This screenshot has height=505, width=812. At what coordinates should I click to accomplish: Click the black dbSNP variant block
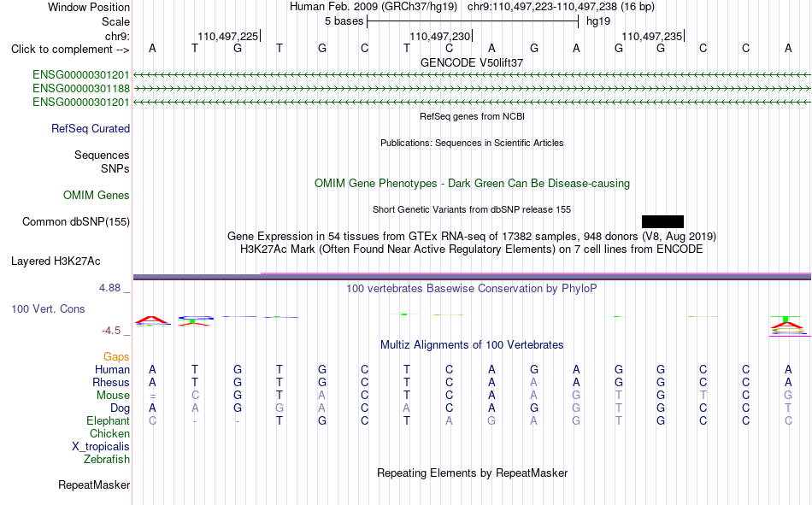(662, 221)
